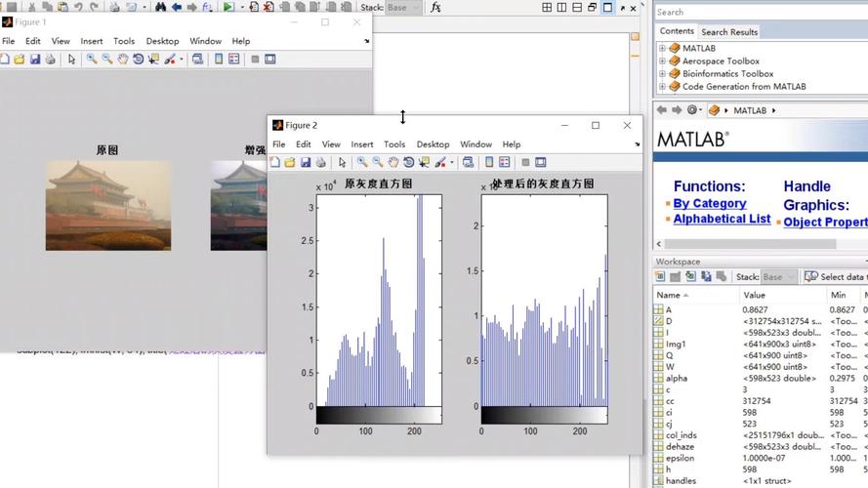868x488 pixels.
Task: Click blue Back arrow in editor toolbar
Action: coord(177,7)
